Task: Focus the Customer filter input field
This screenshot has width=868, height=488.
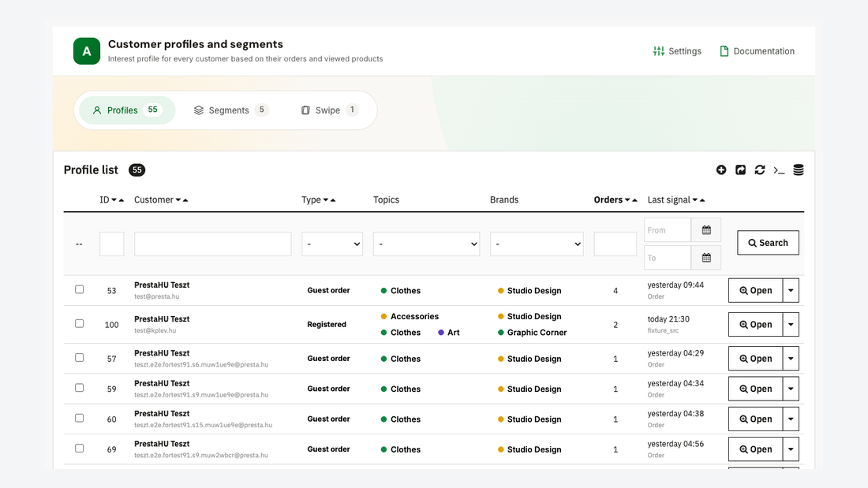Action: pos(212,244)
